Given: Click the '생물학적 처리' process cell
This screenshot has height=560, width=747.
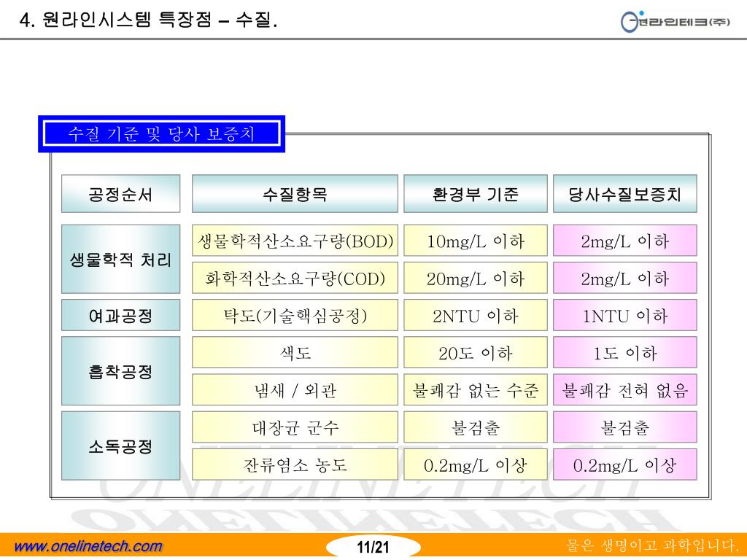Looking at the screenshot, I should pos(120,259).
